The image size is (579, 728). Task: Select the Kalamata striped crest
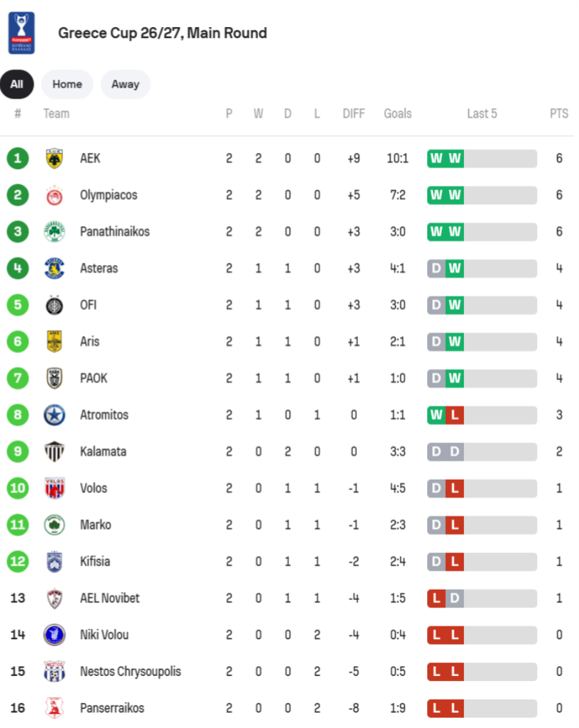click(54, 451)
